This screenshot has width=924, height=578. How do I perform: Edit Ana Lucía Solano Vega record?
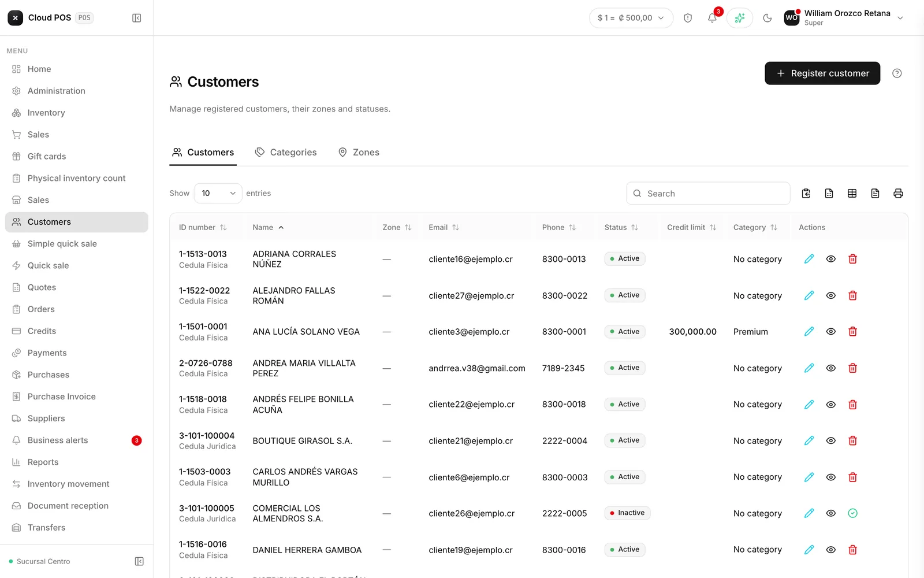point(809,332)
